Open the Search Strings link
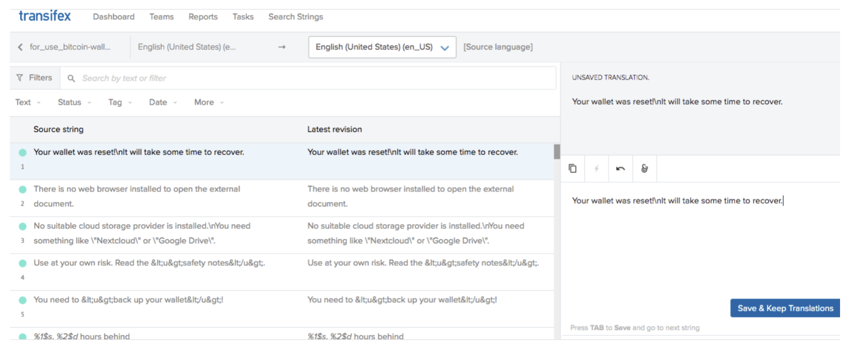The image size is (868, 348). tap(296, 17)
